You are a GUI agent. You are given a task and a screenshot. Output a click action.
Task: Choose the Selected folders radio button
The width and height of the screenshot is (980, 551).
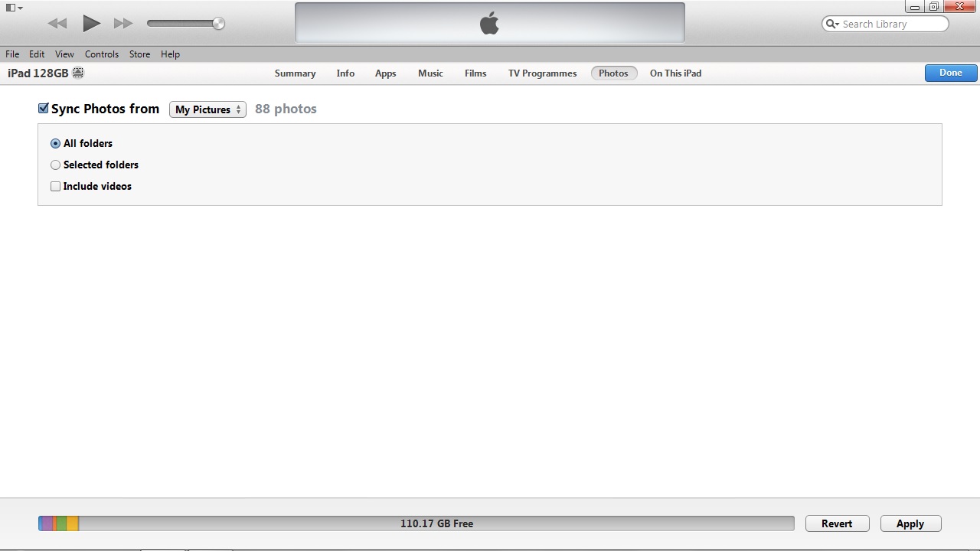pos(55,165)
